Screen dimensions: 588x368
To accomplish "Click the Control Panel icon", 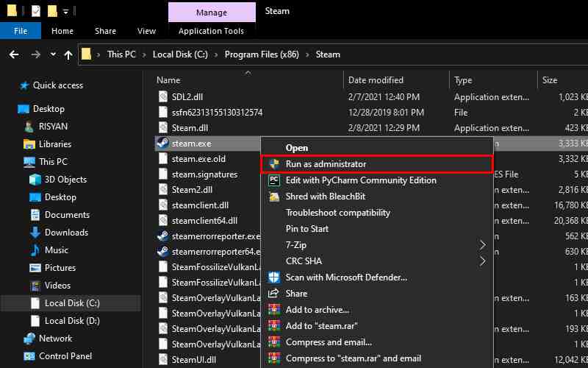I will click(29, 356).
